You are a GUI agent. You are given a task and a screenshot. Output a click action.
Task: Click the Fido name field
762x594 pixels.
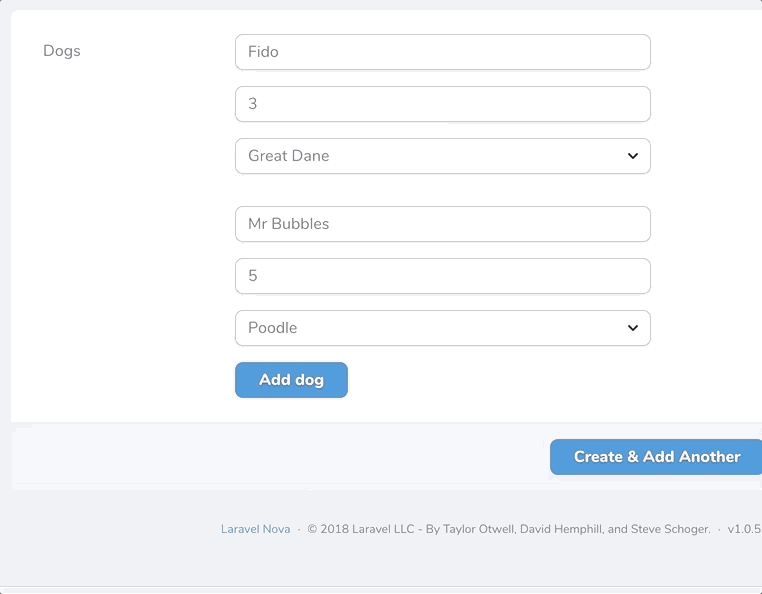(x=443, y=52)
